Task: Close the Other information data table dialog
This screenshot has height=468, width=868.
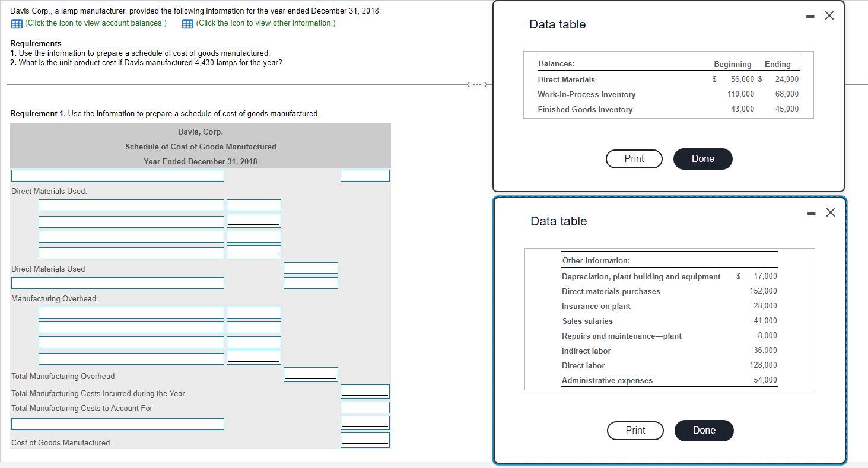Action: tap(830, 212)
